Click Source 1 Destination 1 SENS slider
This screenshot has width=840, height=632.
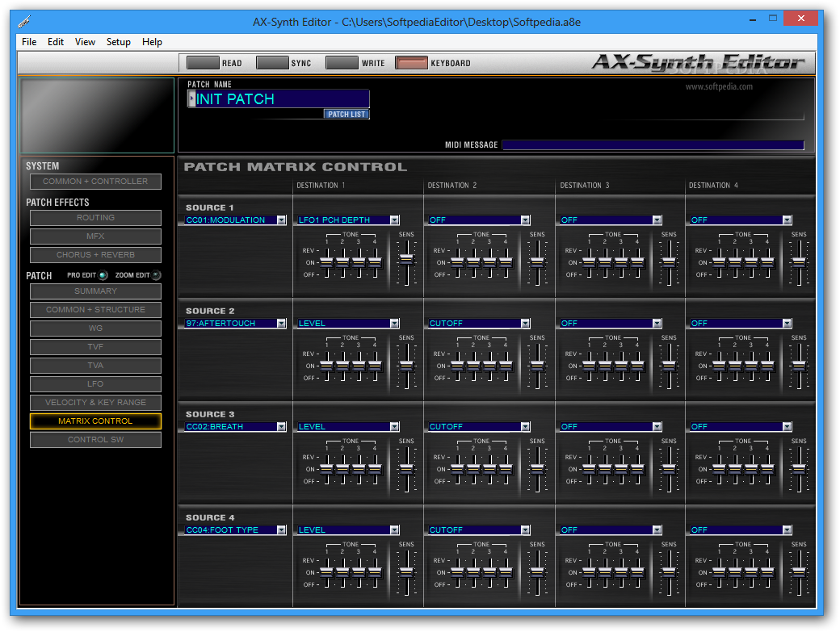[x=406, y=260]
